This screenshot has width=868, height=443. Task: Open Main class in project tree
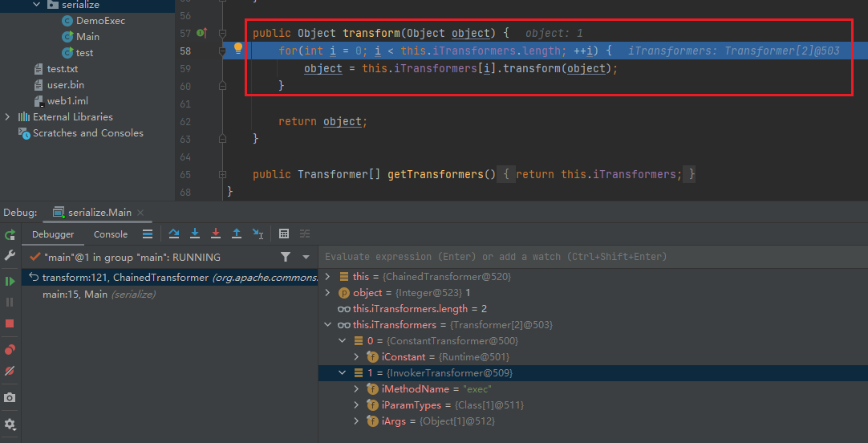[x=87, y=37]
